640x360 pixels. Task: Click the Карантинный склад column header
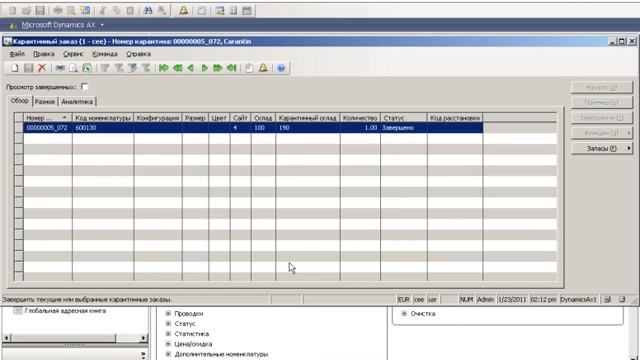[308, 118]
